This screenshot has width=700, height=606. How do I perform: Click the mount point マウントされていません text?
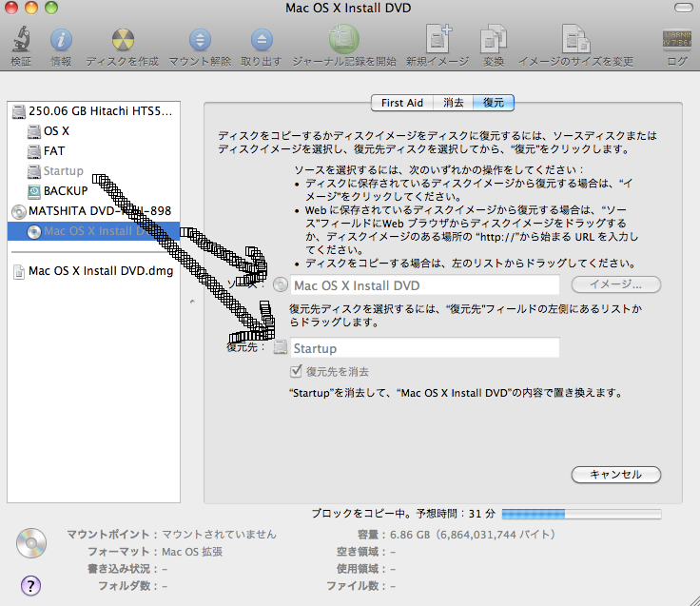click(x=219, y=534)
